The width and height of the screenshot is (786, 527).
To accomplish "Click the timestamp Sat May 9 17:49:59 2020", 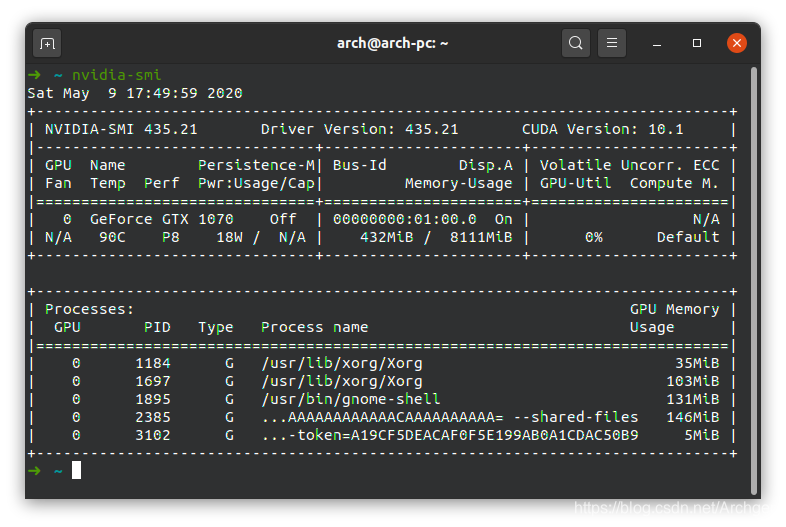I will click(x=135, y=93).
